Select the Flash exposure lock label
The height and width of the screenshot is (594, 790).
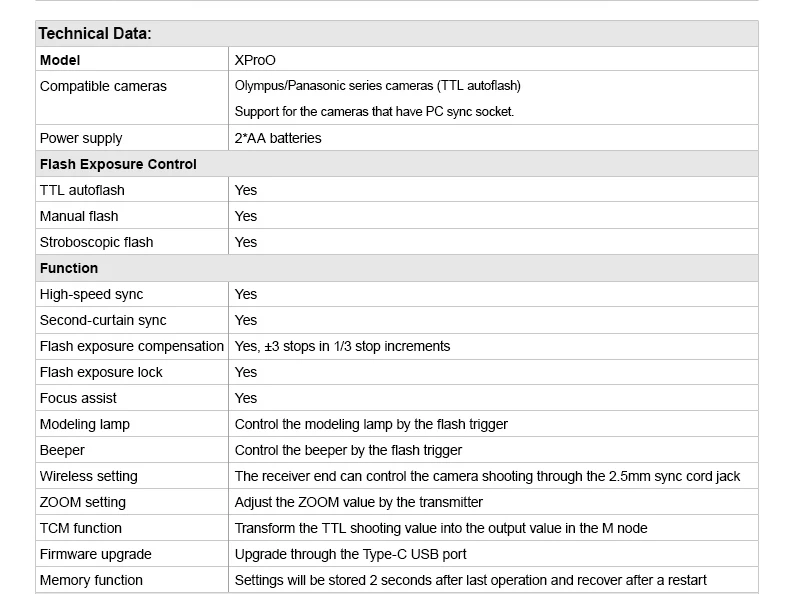pos(101,372)
